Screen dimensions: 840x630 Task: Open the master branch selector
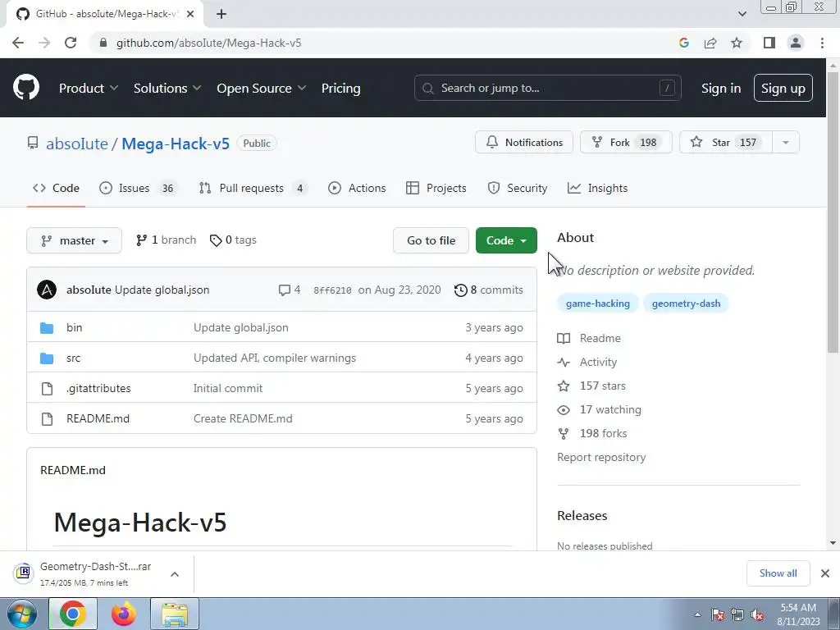[x=74, y=240]
